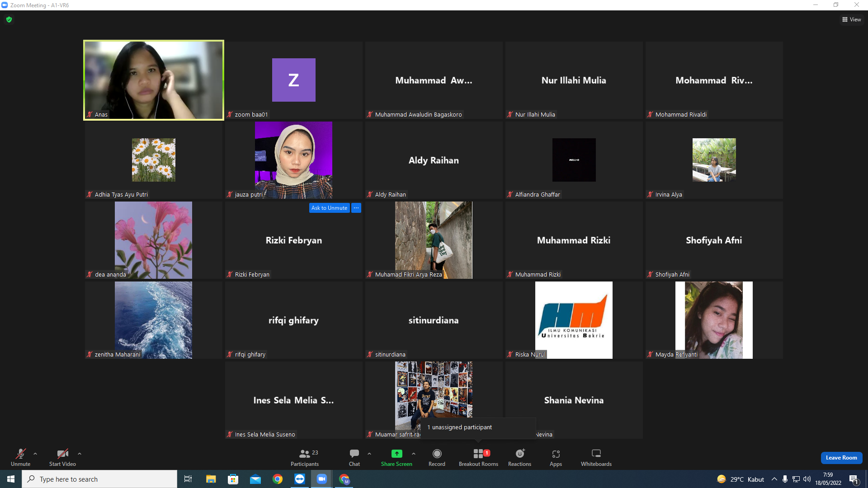This screenshot has height=488, width=868.
Task: Open the Windows notification center
Action: click(x=854, y=479)
